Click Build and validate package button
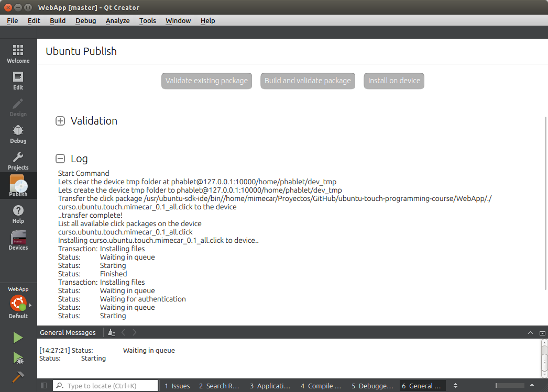 tap(308, 81)
